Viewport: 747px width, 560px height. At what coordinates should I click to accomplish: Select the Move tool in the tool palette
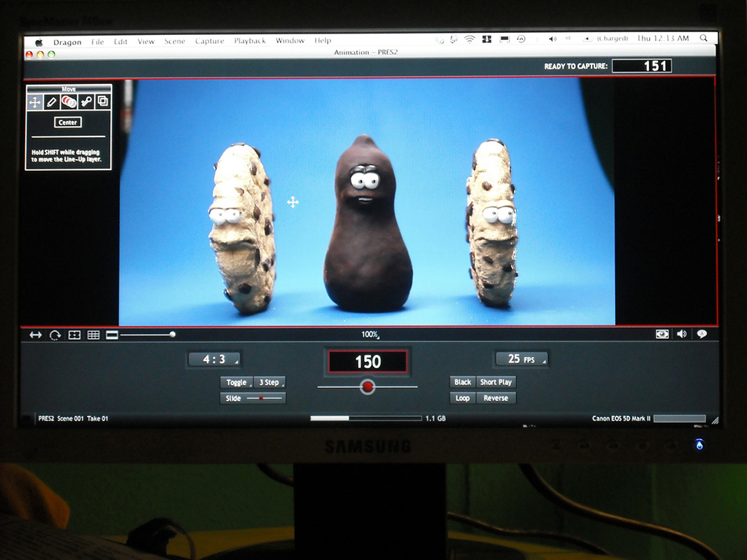tap(34, 101)
